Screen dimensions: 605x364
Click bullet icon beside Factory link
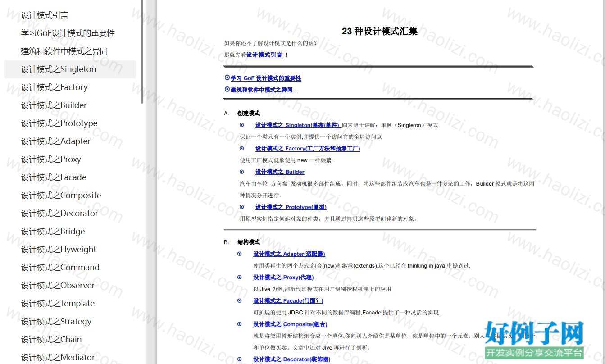click(242, 148)
